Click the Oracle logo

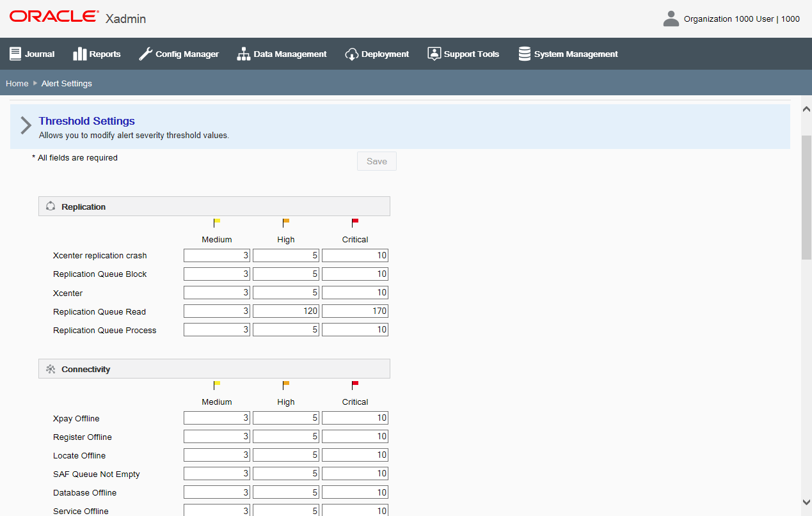pos(54,16)
